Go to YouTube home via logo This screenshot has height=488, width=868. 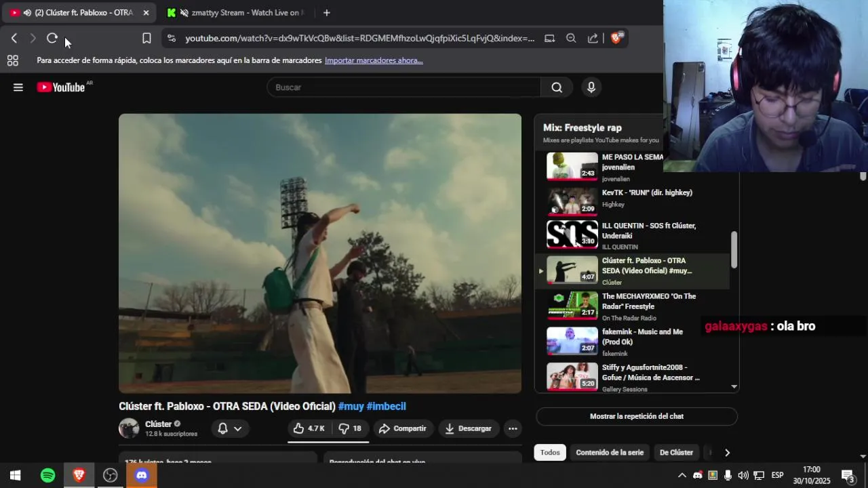[x=61, y=87]
